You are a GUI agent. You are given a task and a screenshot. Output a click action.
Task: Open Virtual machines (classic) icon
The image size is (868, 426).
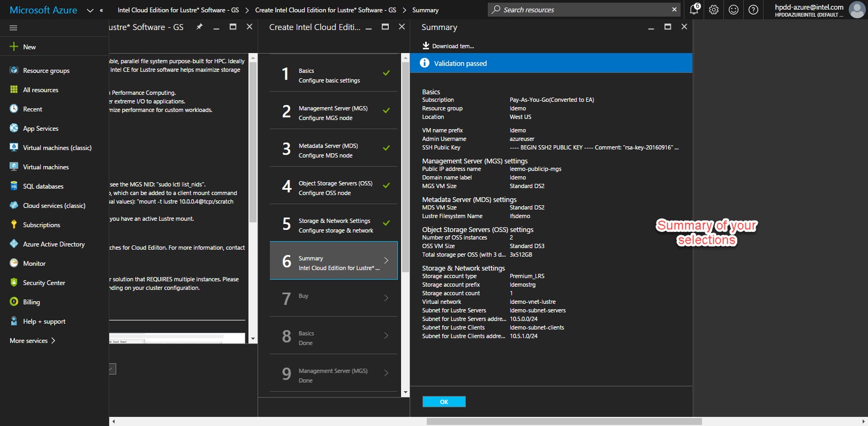click(14, 147)
